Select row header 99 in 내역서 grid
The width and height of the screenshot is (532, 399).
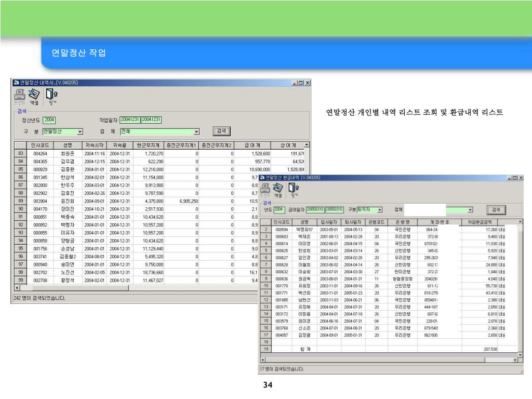point(21,280)
